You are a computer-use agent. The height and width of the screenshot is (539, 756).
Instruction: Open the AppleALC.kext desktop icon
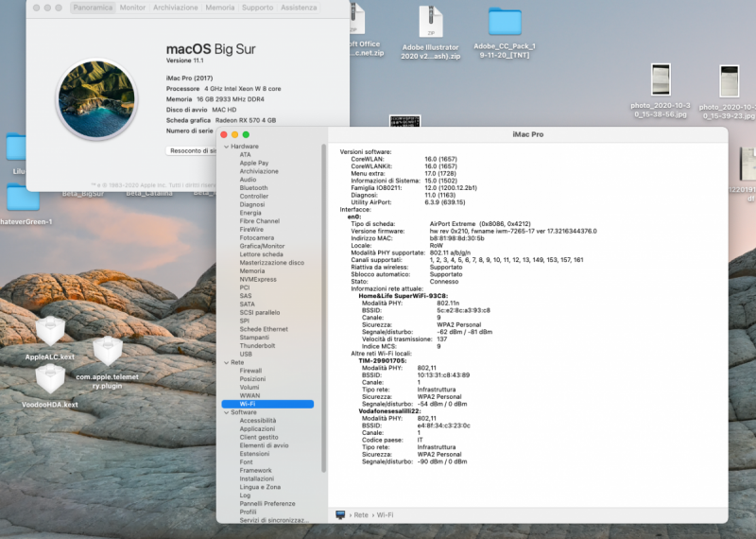click(x=50, y=332)
